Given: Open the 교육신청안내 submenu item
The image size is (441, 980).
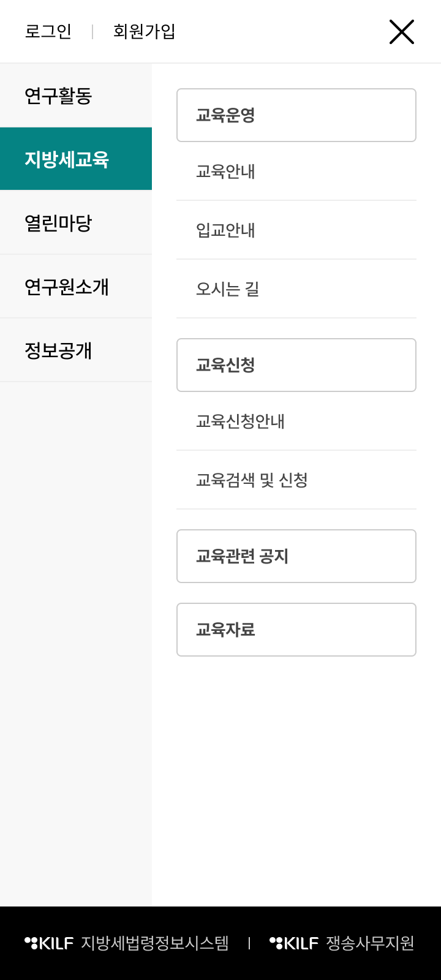Looking at the screenshot, I should pos(240,421).
